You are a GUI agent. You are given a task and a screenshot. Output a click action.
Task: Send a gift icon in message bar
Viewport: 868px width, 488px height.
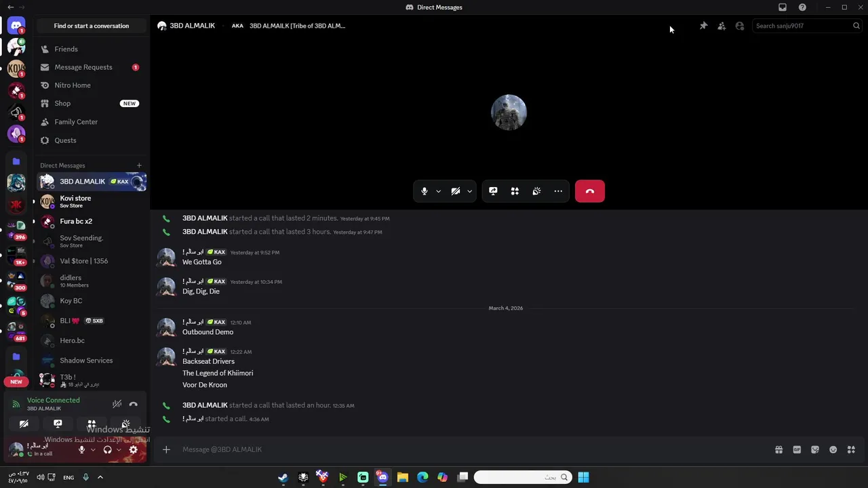778,449
